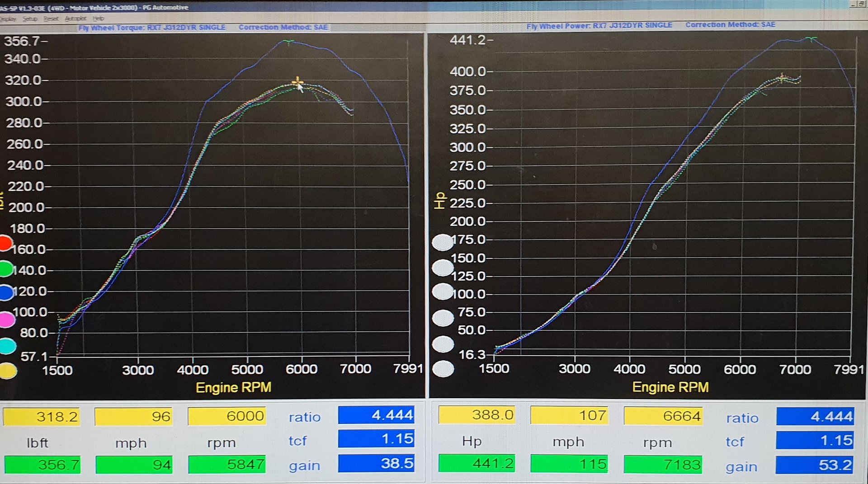Select the yellow 6000 rpm field

point(227,416)
